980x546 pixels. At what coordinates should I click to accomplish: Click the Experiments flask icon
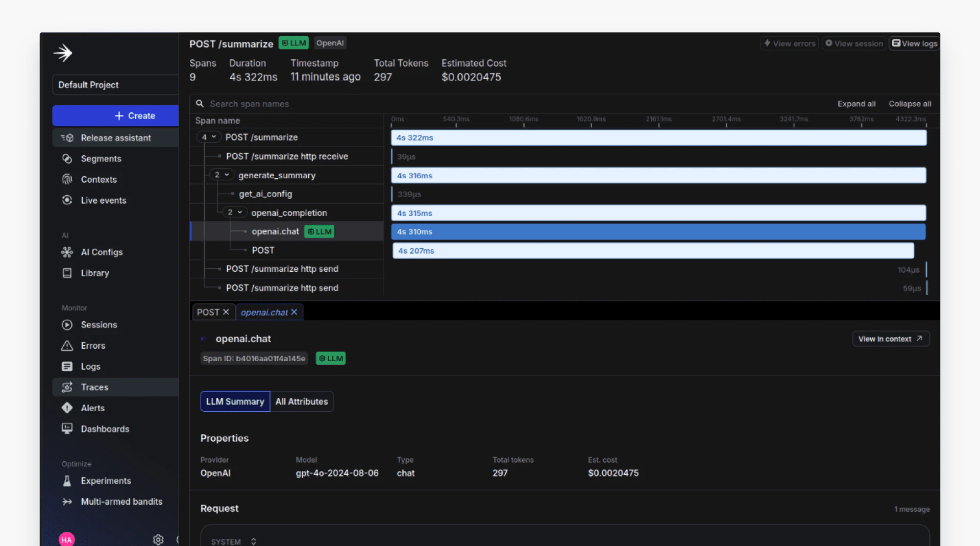[x=67, y=481]
